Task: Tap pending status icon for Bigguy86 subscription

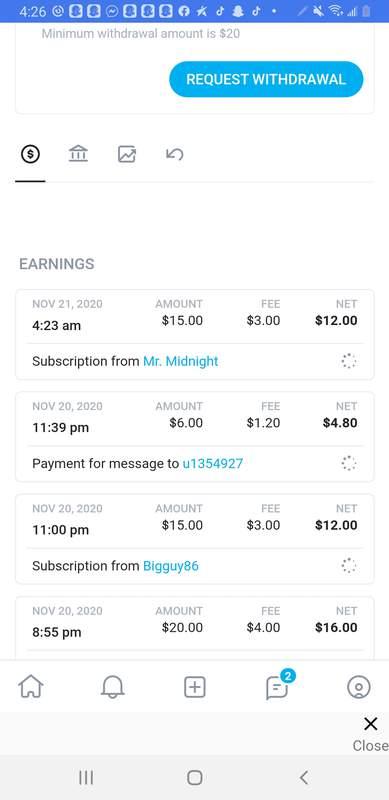Action: (349, 566)
